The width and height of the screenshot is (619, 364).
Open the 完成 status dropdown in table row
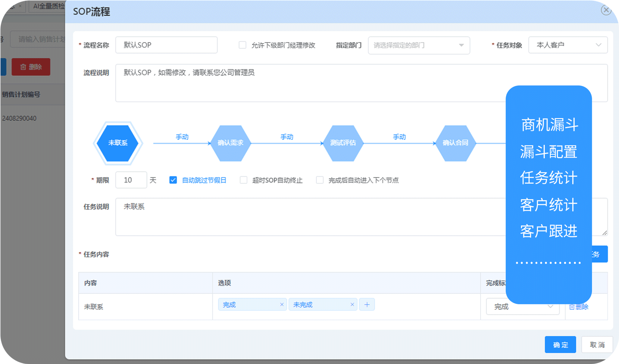click(522, 307)
